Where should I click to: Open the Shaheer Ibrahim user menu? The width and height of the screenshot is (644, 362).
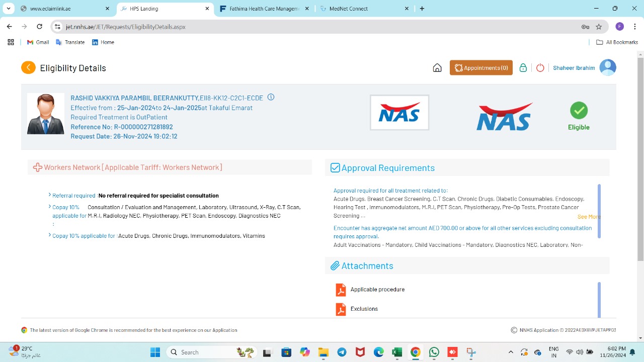(x=574, y=68)
